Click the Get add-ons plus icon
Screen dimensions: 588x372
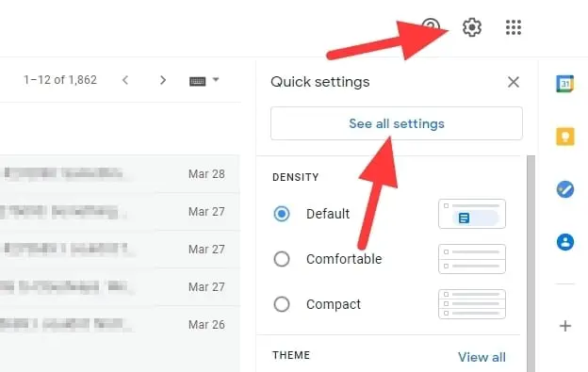click(x=565, y=326)
